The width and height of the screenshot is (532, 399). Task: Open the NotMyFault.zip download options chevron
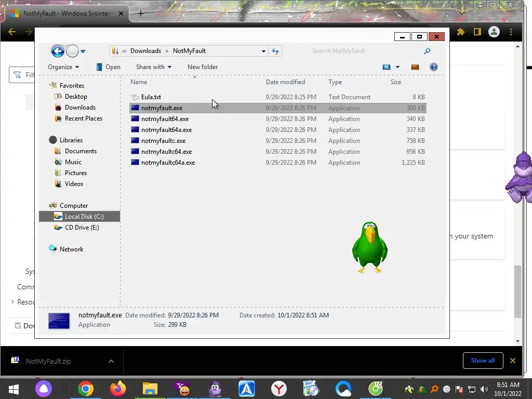coord(111,362)
